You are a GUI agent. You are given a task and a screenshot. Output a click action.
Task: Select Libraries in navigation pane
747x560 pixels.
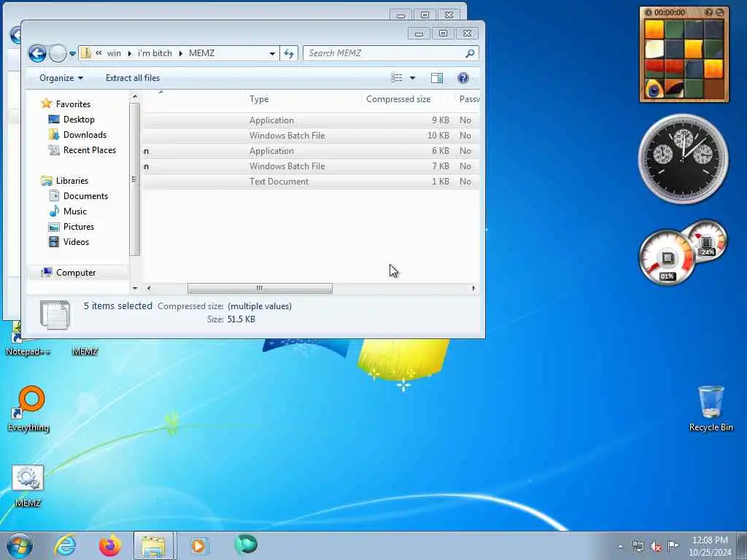coord(72,181)
